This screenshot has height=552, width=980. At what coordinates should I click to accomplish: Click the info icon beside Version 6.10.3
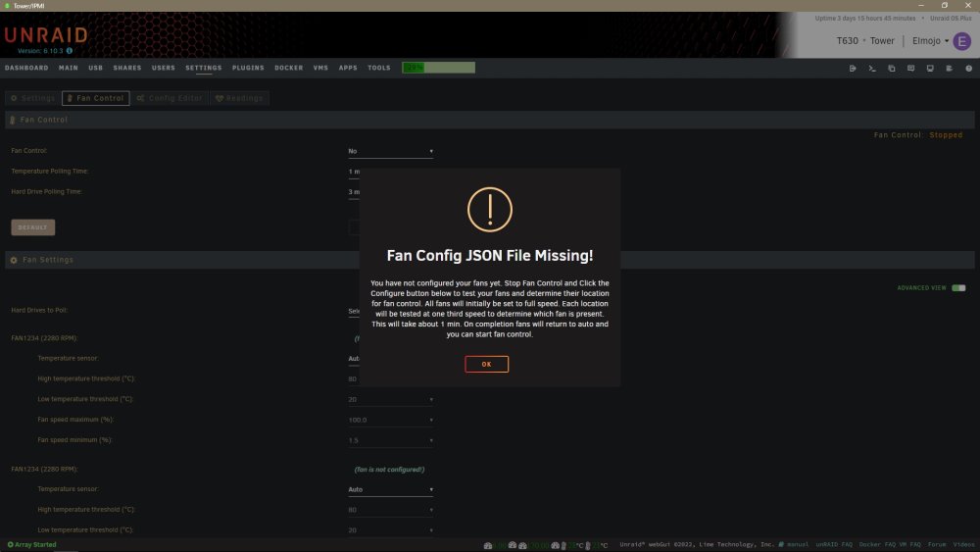70,51
